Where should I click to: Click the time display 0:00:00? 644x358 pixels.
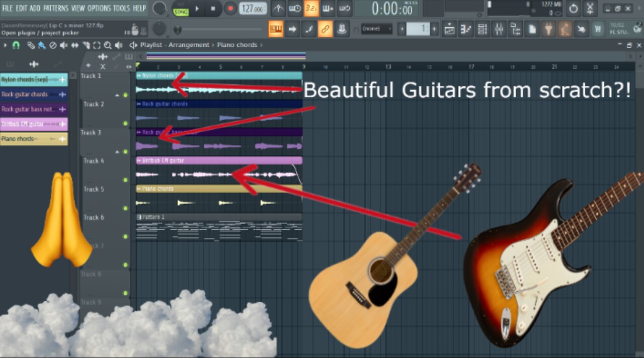(387, 9)
